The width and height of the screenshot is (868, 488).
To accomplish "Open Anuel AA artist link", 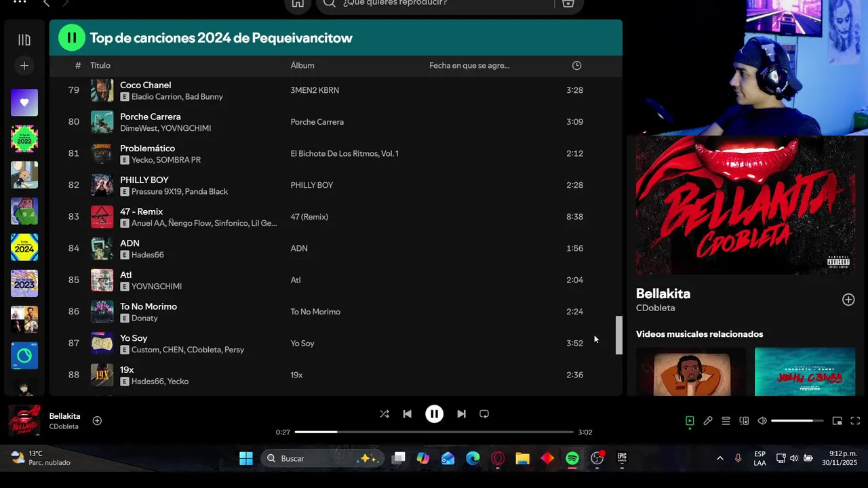I will coord(148,224).
